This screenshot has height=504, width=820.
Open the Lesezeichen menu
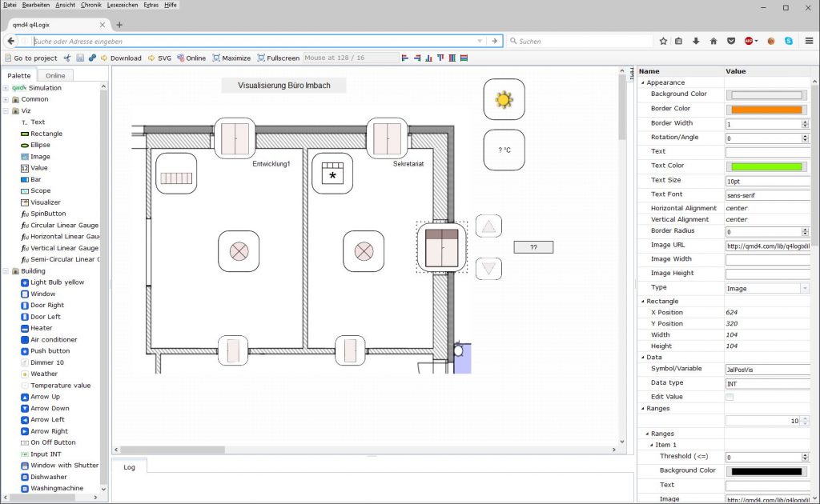(123, 5)
